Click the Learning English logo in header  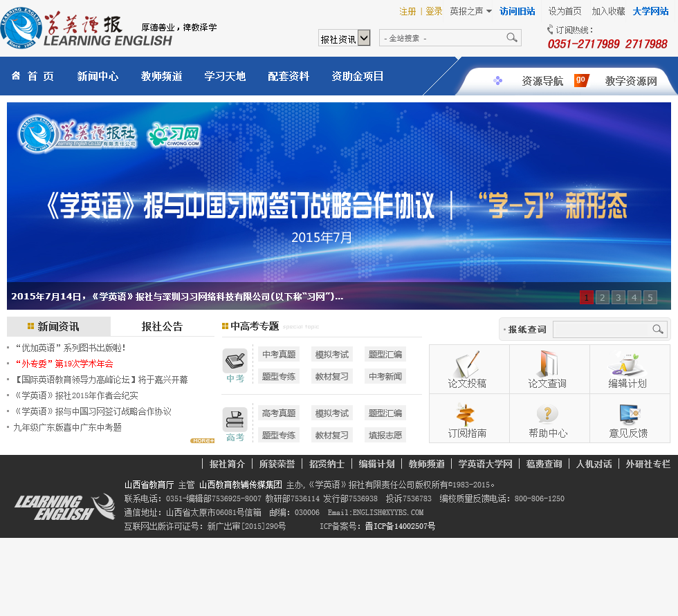(x=86, y=28)
